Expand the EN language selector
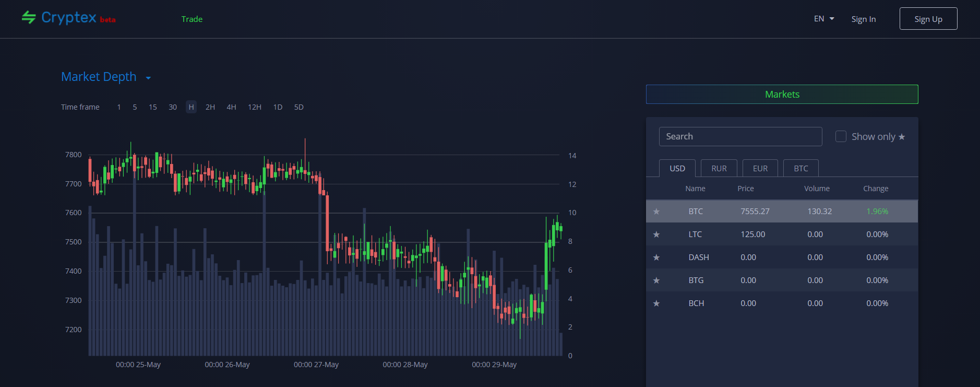This screenshot has height=387, width=980. tap(824, 19)
